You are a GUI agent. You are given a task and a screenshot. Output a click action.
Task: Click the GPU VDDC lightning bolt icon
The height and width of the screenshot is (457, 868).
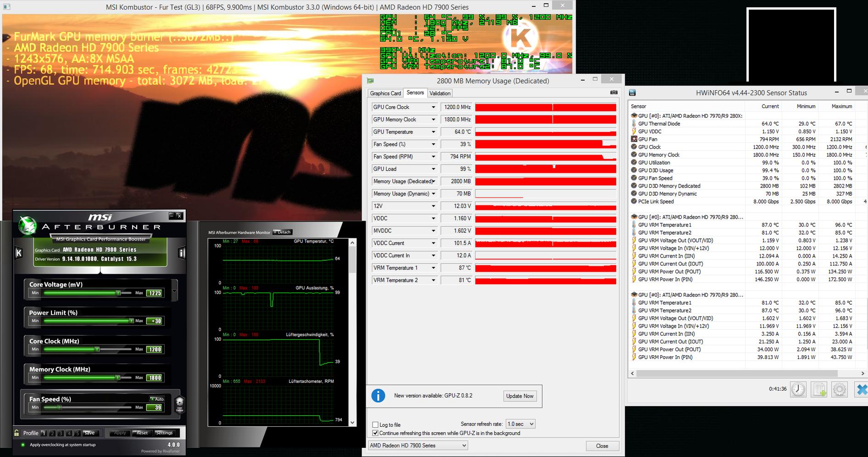[634, 131]
